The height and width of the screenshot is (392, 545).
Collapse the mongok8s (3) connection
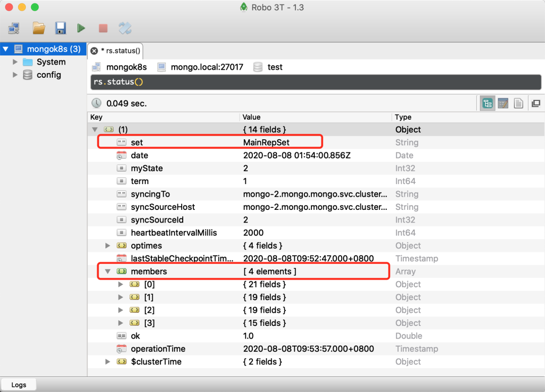pyautogui.click(x=6, y=49)
